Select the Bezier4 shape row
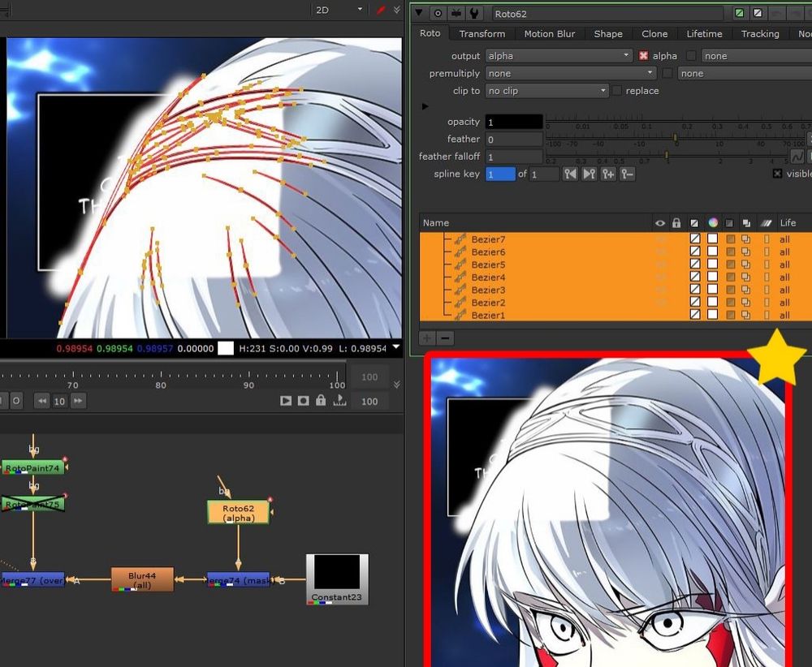 pos(615,277)
